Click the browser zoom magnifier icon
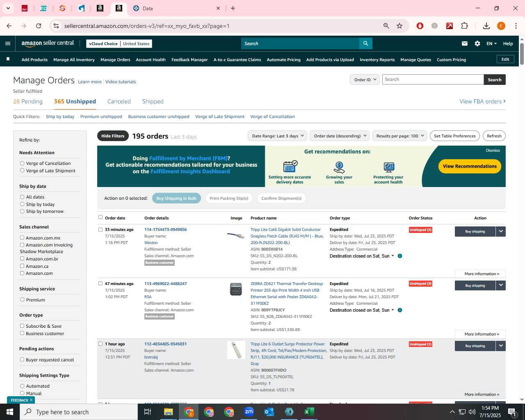The image size is (525, 420). coord(386,26)
